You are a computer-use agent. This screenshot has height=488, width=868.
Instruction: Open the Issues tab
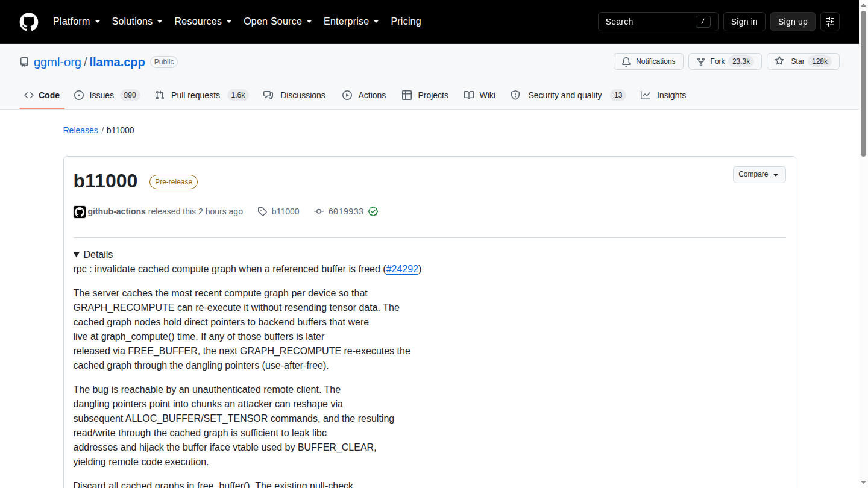tap(107, 95)
